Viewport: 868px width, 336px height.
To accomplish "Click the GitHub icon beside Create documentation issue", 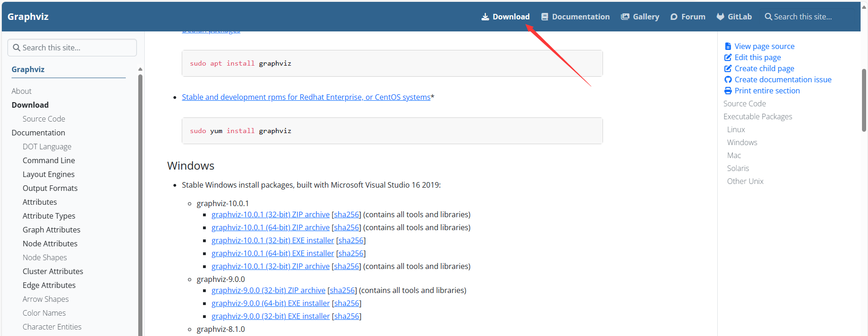I will click(x=728, y=79).
